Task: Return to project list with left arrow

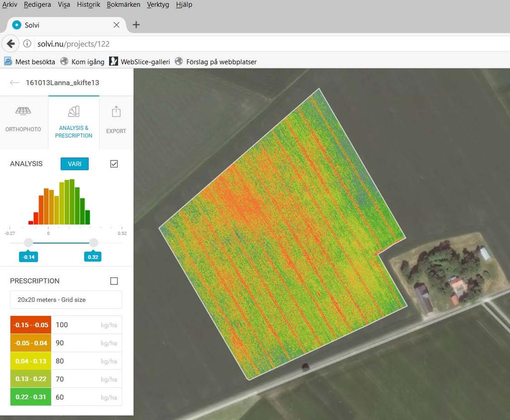Action: coord(14,83)
